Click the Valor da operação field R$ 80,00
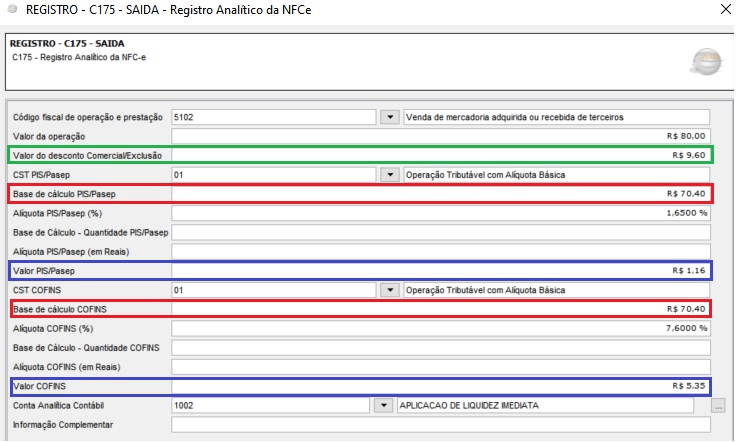The image size is (737, 442). coord(441,136)
